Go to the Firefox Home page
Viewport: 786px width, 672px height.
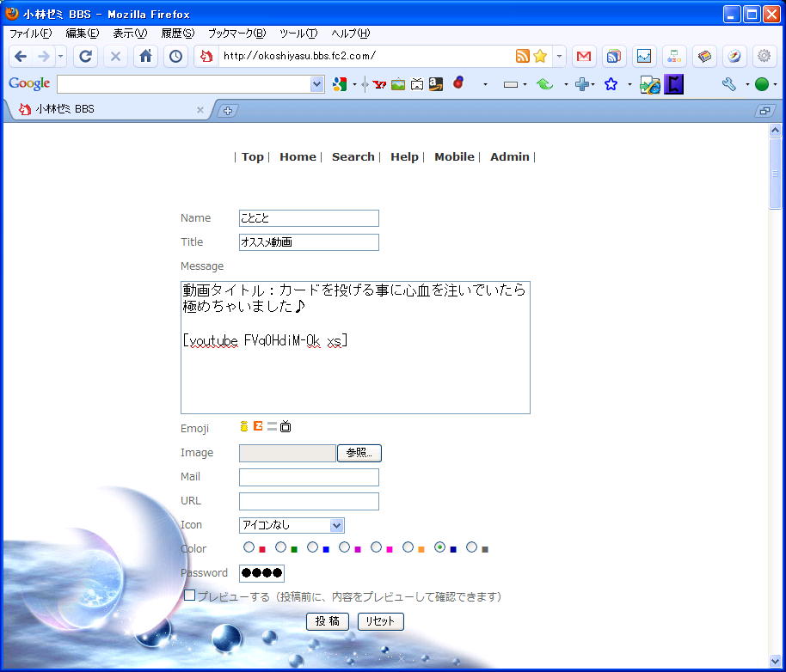pos(145,57)
